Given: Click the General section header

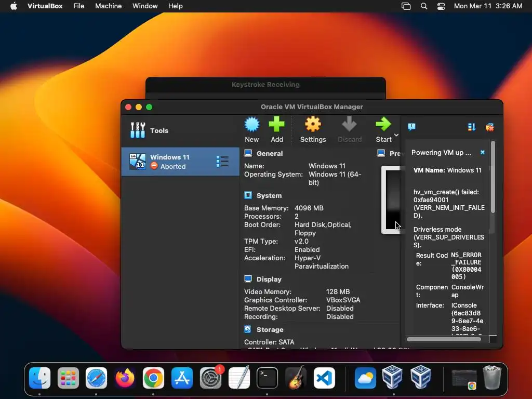Looking at the screenshot, I should pyautogui.click(x=270, y=153).
